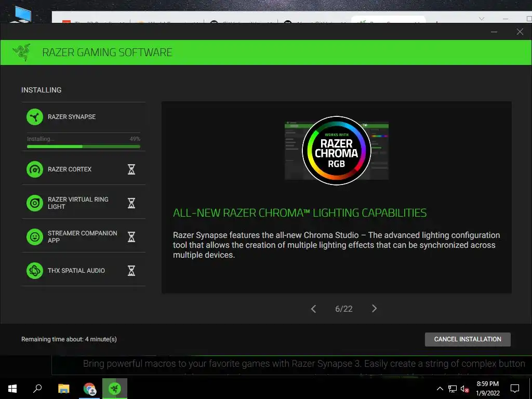Viewport: 532px width, 399px height.
Task: Click the Razer installer taskbar icon
Action: [115, 389]
